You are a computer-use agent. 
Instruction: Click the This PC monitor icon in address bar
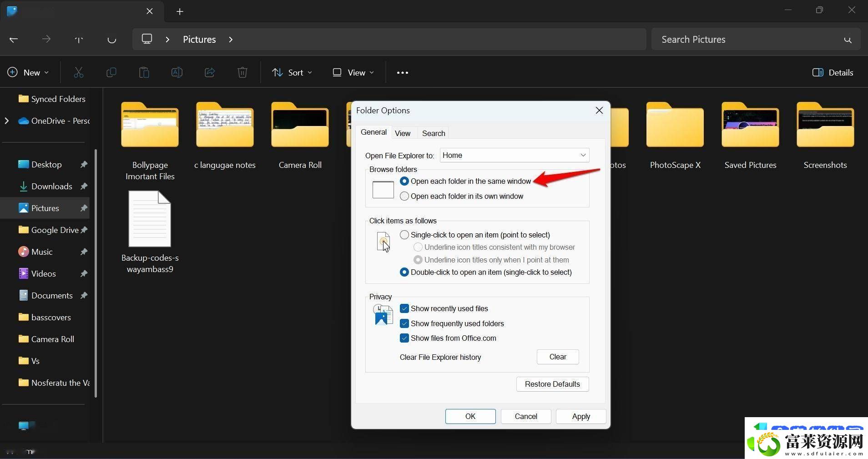[x=147, y=39]
